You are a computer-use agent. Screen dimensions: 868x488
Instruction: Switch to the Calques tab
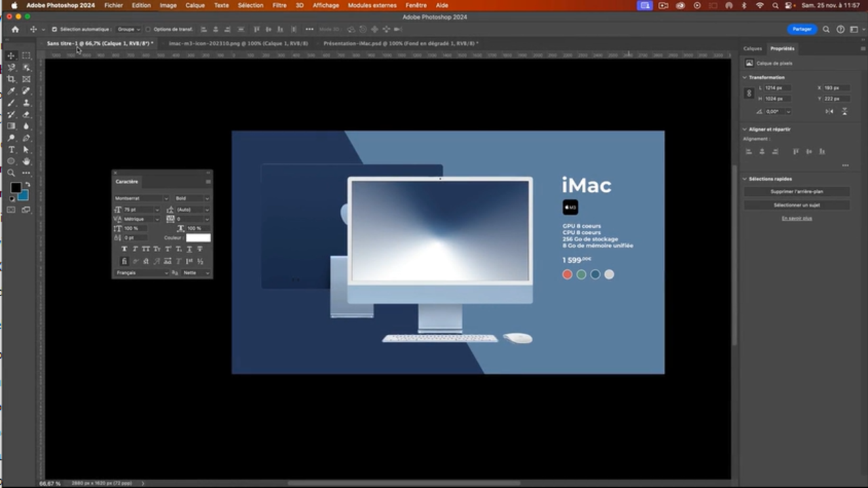pos(753,48)
